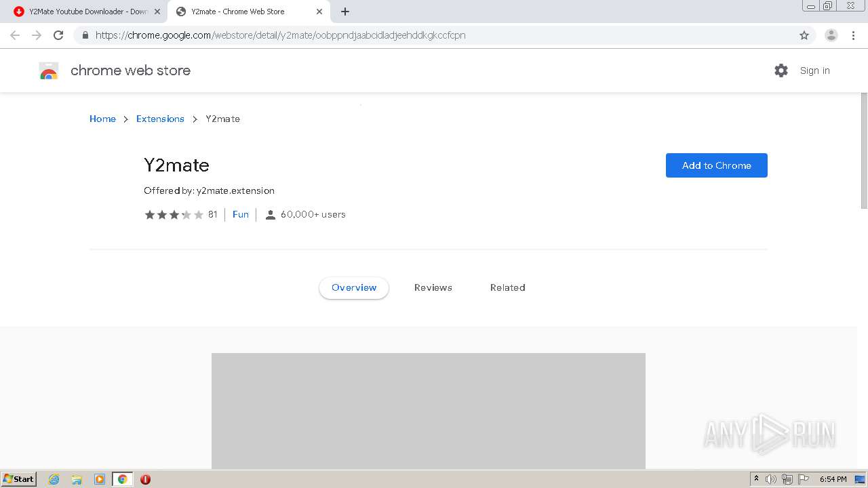This screenshot has height=488, width=868.
Task: Reload the current page
Action: coord(58,35)
